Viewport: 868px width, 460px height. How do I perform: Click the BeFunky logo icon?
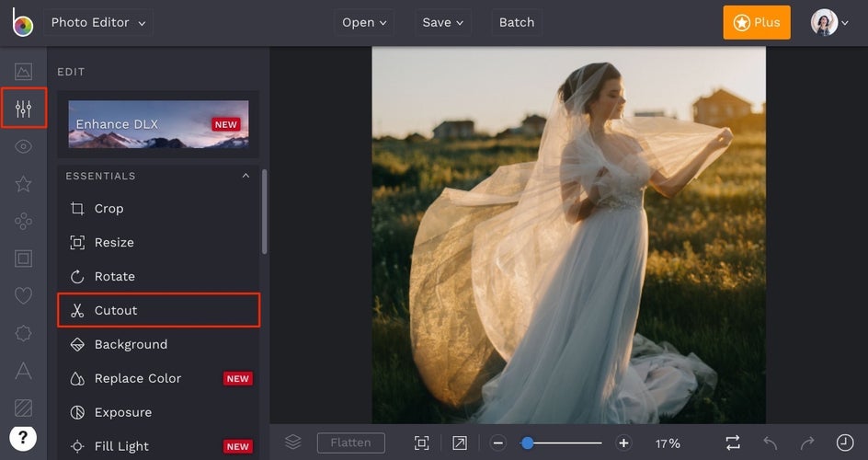click(x=23, y=23)
